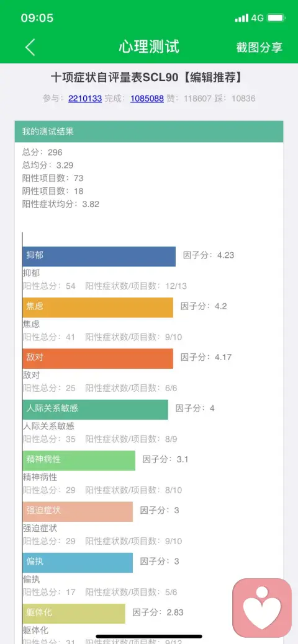
Task: Select the olive 躯体化 bar
Action: click(x=74, y=614)
